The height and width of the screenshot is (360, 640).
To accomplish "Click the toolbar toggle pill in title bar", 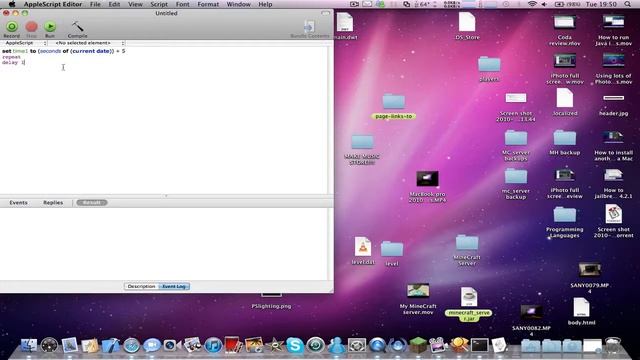I will [x=325, y=13].
